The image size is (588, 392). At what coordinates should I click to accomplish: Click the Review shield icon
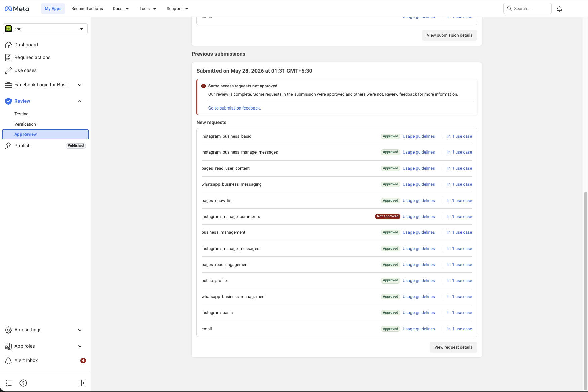tap(8, 101)
